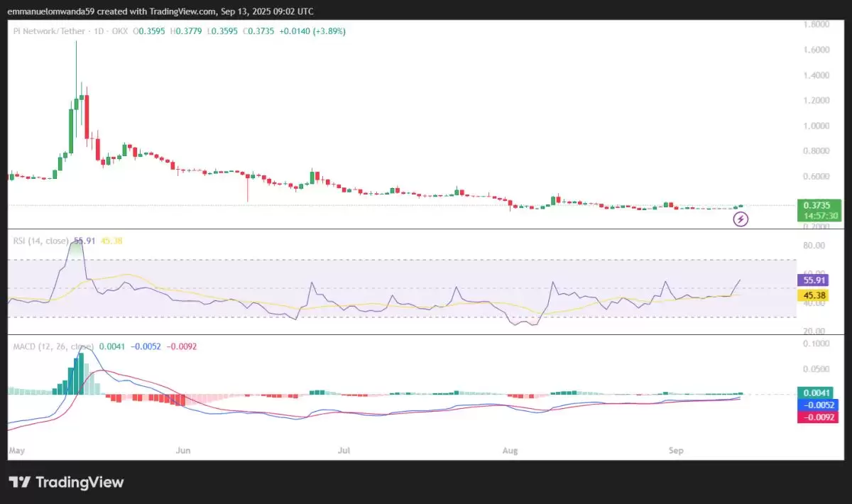Viewport: 852px width, 504px height.
Task: Click the TradingView logo icon
Action: pyautogui.click(x=21, y=483)
